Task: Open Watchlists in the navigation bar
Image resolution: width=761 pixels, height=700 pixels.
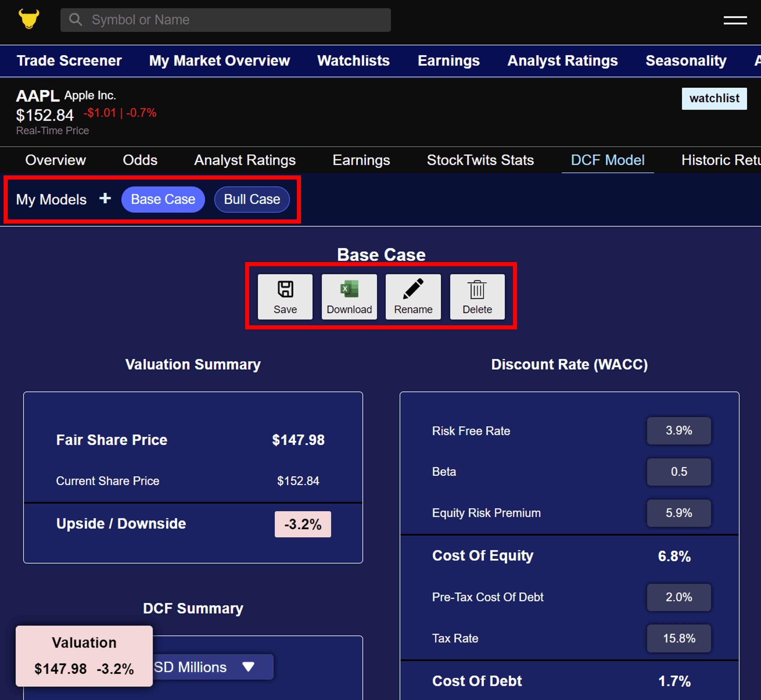Action: [x=354, y=61]
